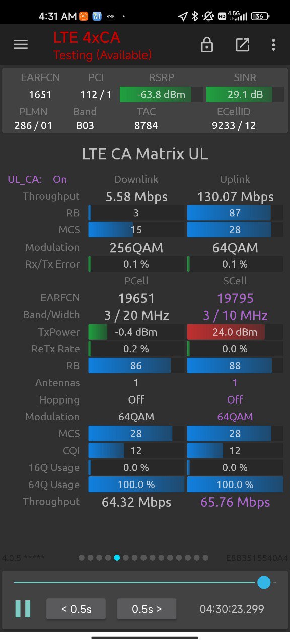
Task: Jump to the last page indicator dot
Action: (205, 557)
